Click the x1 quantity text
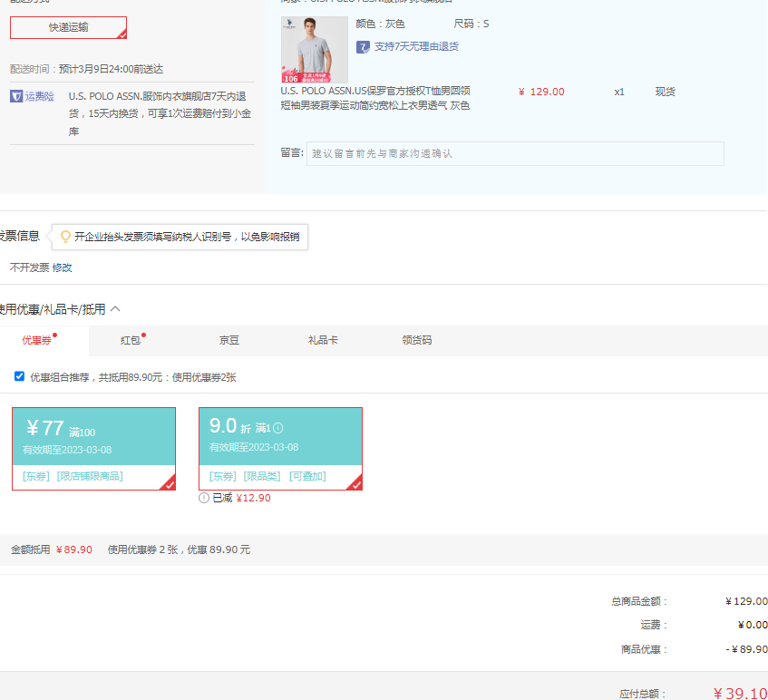This screenshot has height=700, width=768. (x=619, y=92)
